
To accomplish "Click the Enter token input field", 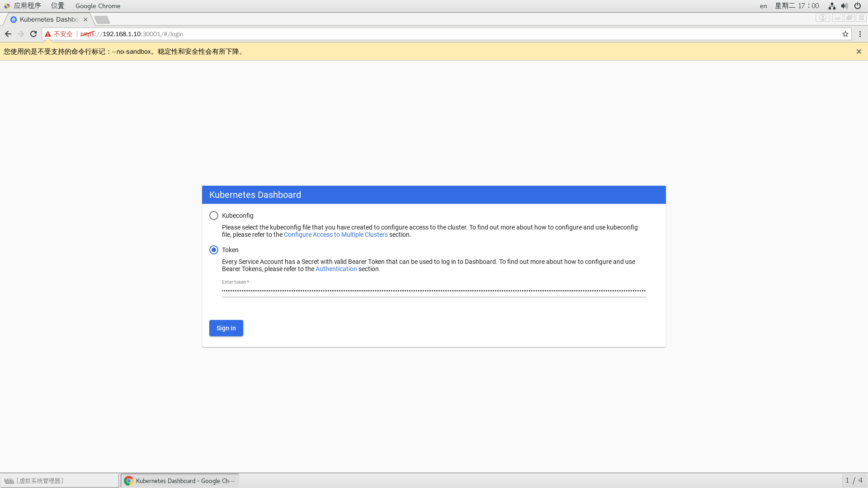I will [x=434, y=291].
